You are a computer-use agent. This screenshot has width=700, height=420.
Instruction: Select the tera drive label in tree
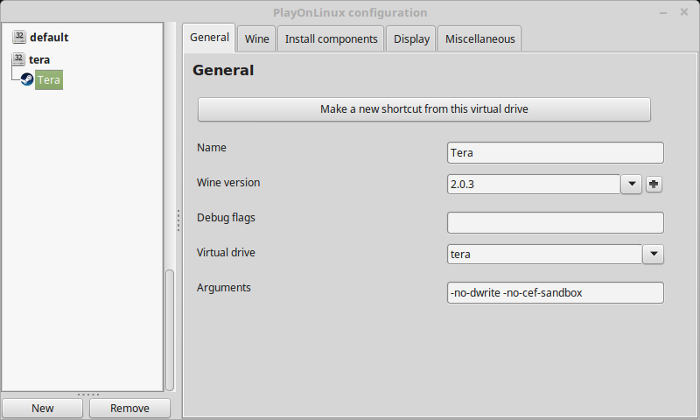tap(39, 60)
